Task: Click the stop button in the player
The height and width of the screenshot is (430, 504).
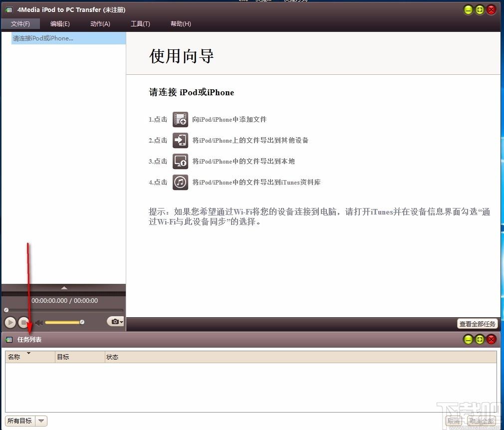Action: [x=24, y=322]
